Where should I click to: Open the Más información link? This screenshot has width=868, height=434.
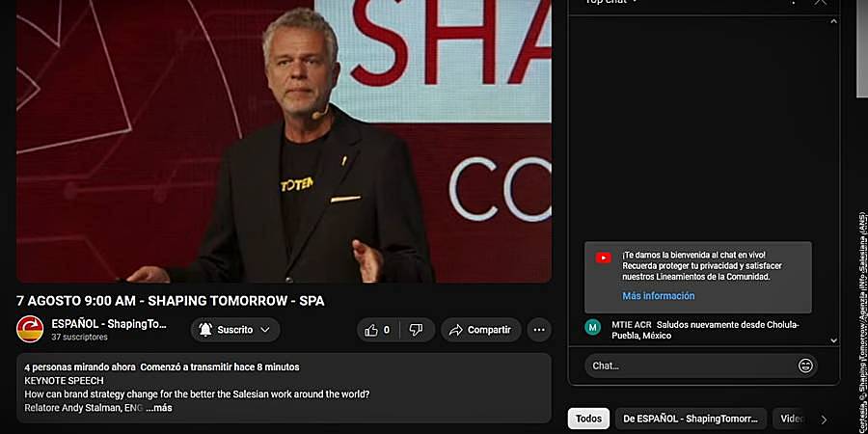click(658, 296)
